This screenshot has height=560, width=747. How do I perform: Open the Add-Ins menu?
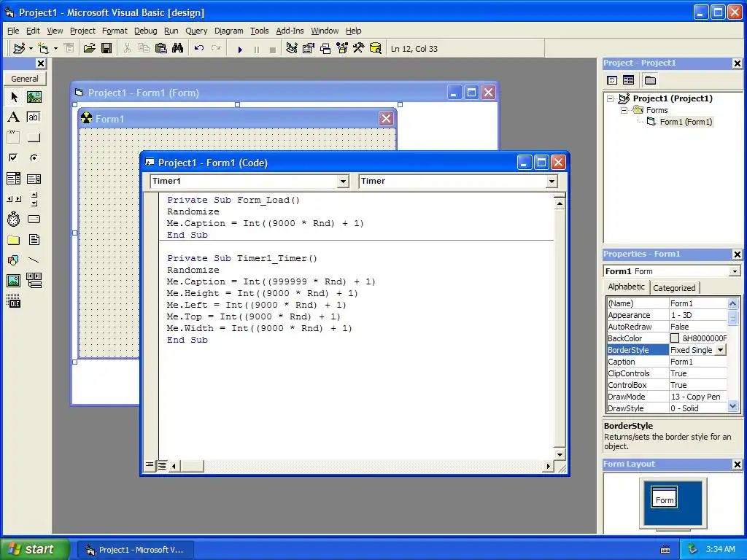pos(290,31)
